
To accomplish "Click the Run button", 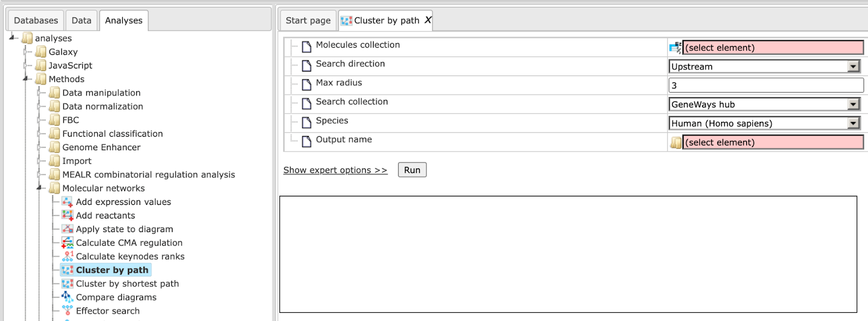I will tap(412, 170).
